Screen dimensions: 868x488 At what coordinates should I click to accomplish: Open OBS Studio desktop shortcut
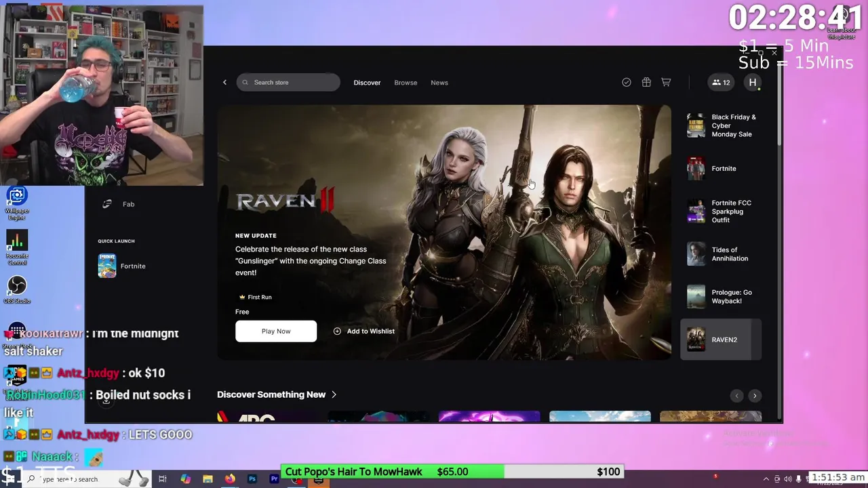coord(17,289)
